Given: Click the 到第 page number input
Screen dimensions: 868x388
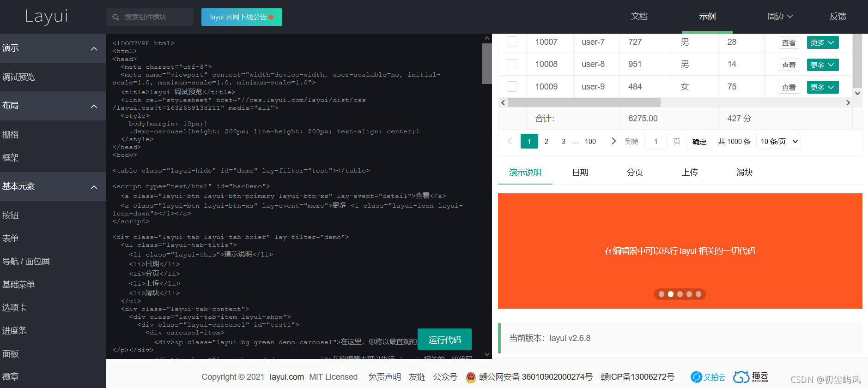Looking at the screenshot, I should (x=656, y=141).
